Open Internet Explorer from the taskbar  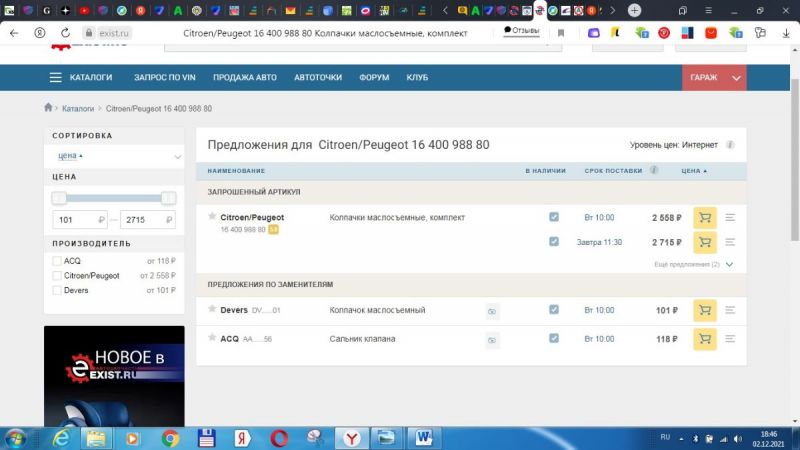coord(61,438)
